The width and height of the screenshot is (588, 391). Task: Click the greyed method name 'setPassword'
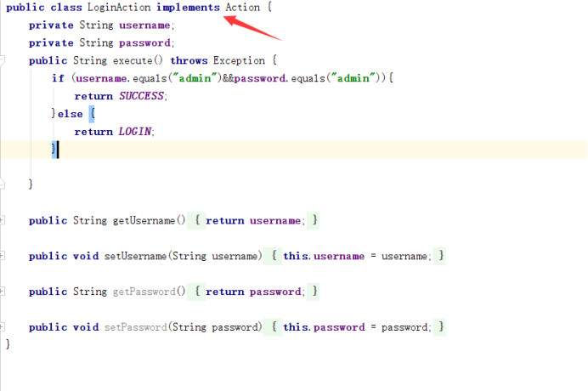135,327
